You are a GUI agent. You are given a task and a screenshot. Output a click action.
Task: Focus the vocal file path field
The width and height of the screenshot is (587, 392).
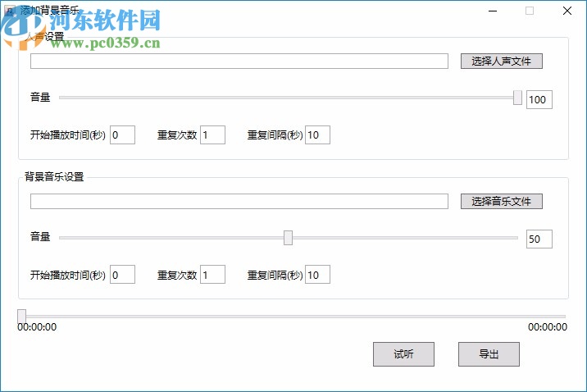tap(239, 61)
